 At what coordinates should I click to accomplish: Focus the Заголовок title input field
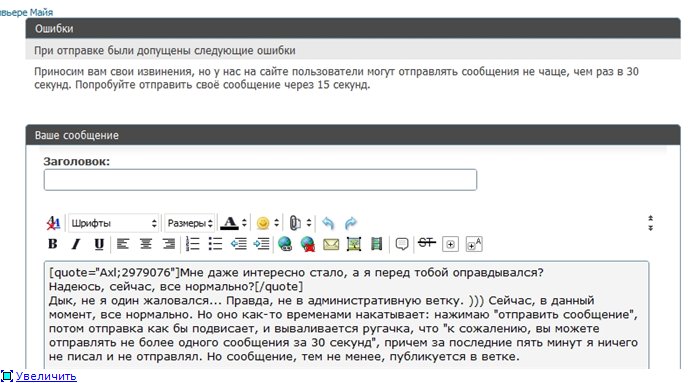(x=260, y=180)
